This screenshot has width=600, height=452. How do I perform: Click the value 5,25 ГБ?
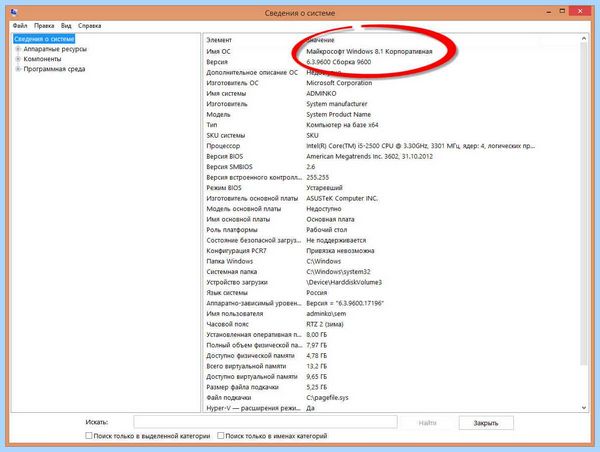pyautogui.click(x=316, y=387)
